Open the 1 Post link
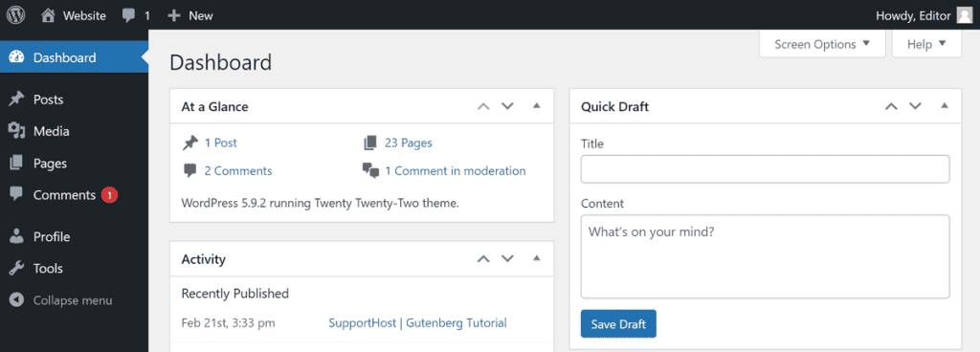The height and width of the screenshot is (352, 980). pos(221,143)
